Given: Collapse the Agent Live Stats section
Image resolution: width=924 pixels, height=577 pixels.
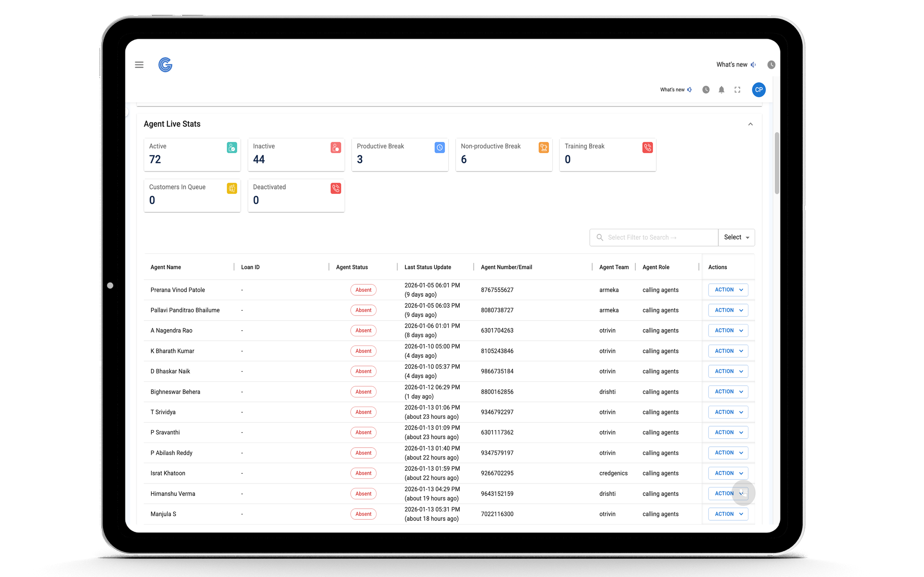Looking at the screenshot, I should pyautogui.click(x=750, y=124).
